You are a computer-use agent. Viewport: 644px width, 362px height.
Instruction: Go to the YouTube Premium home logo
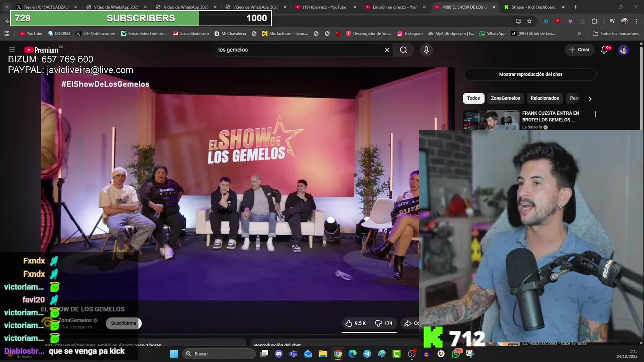(41, 50)
